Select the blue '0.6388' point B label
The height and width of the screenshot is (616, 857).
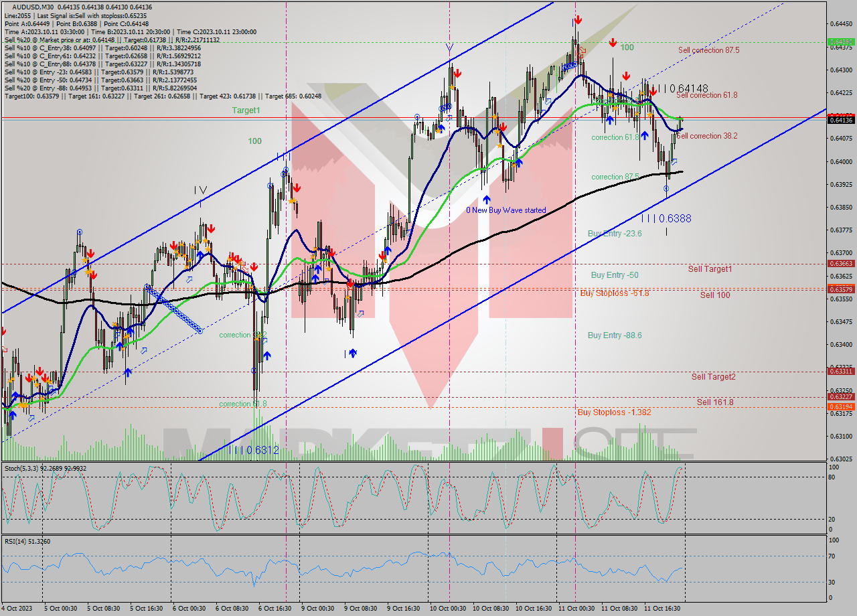pyautogui.click(x=667, y=218)
